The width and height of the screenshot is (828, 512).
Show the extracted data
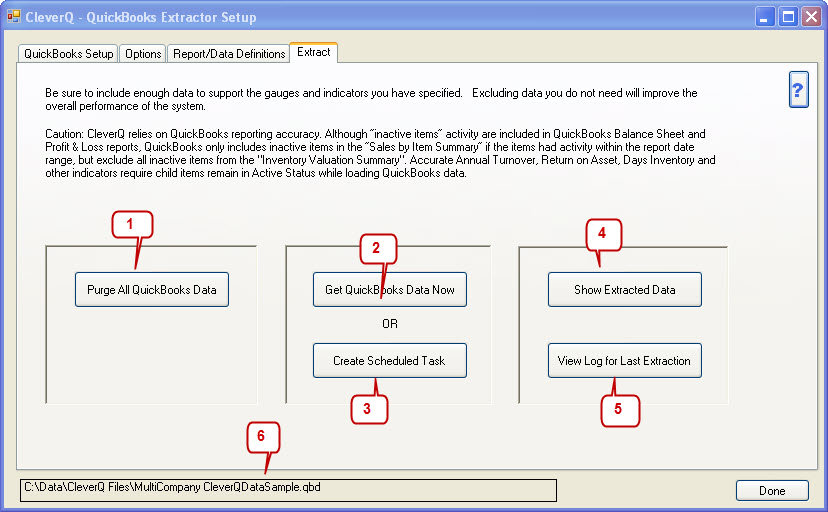click(x=624, y=290)
